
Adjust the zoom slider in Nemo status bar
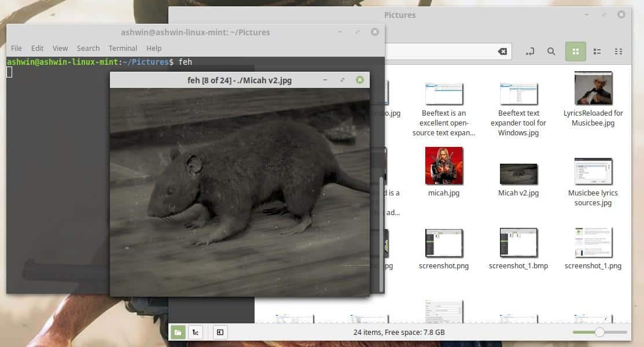pyautogui.click(x=600, y=332)
